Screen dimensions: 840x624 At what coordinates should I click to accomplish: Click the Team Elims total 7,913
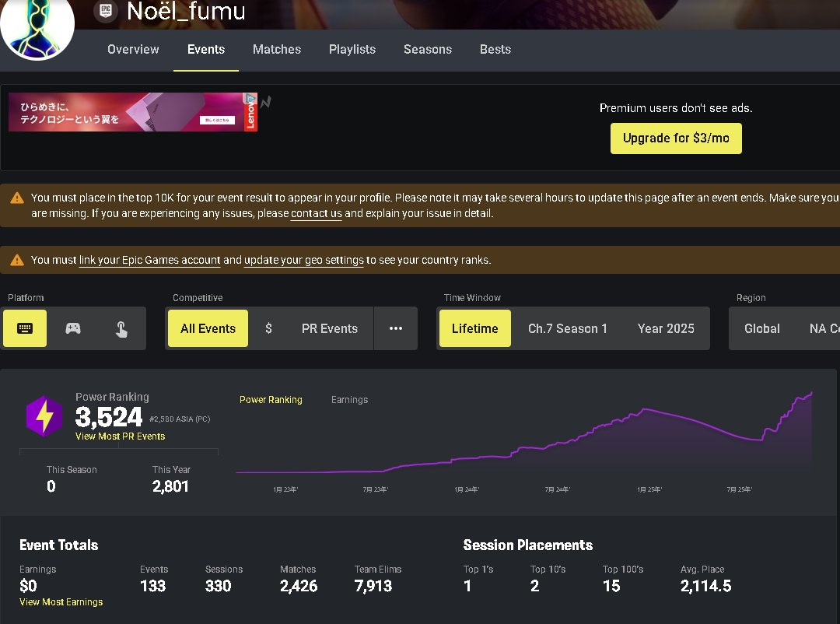pos(373,586)
